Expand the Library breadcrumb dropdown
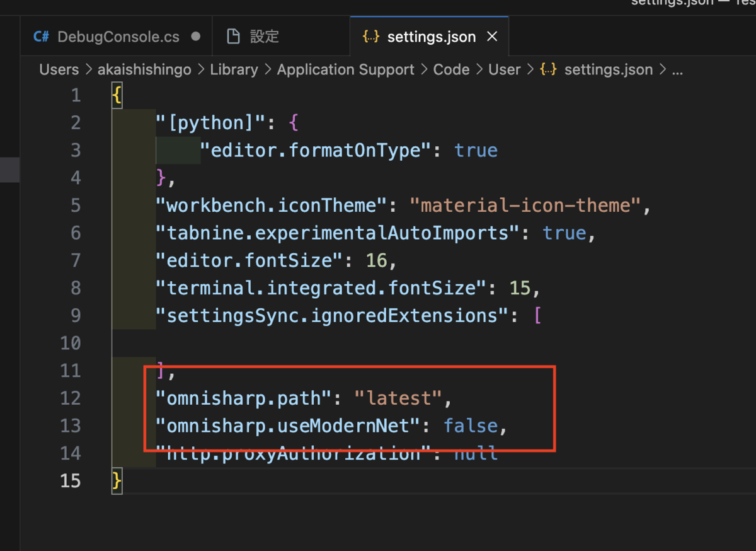756x551 pixels. [234, 69]
